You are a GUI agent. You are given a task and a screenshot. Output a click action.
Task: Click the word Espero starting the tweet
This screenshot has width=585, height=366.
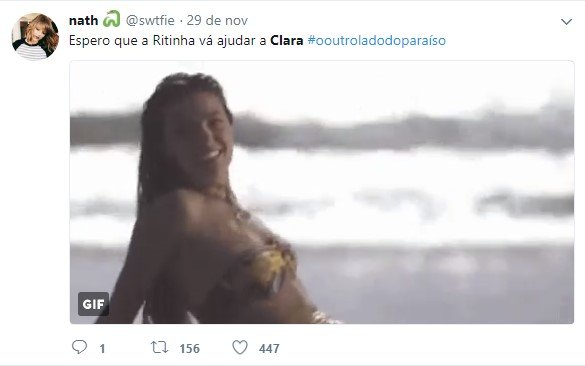pyautogui.click(x=90, y=40)
